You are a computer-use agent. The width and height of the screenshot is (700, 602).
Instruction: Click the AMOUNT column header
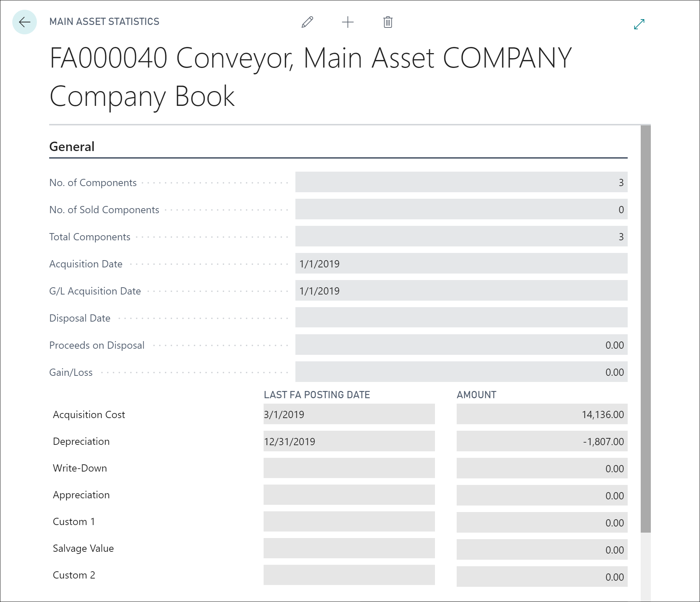click(x=476, y=395)
